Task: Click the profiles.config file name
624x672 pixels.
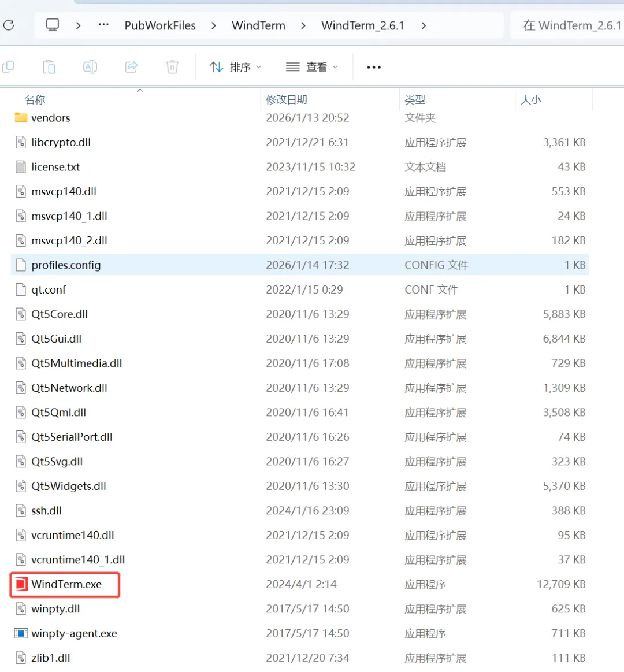Action: [x=66, y=265]
